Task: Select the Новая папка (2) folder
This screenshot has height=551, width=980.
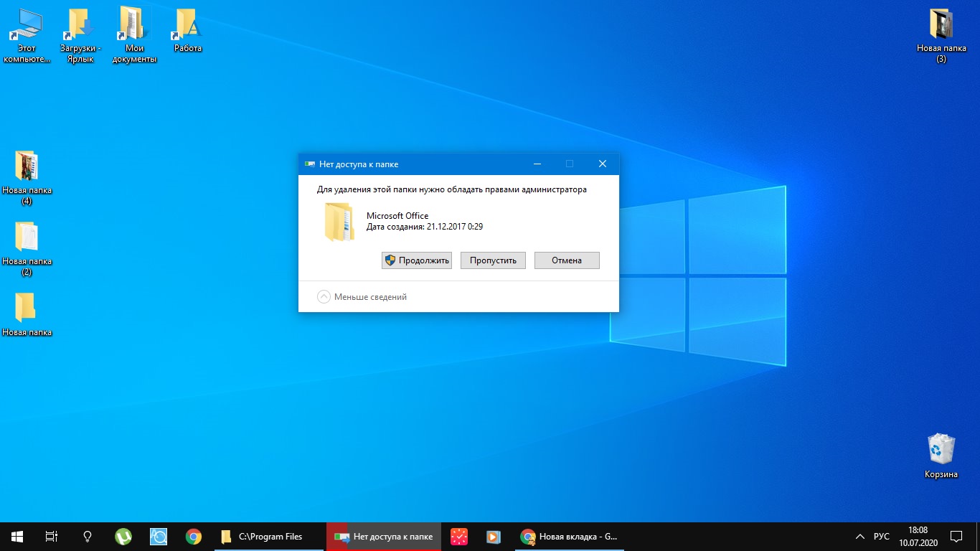Action: pos(27,249)
